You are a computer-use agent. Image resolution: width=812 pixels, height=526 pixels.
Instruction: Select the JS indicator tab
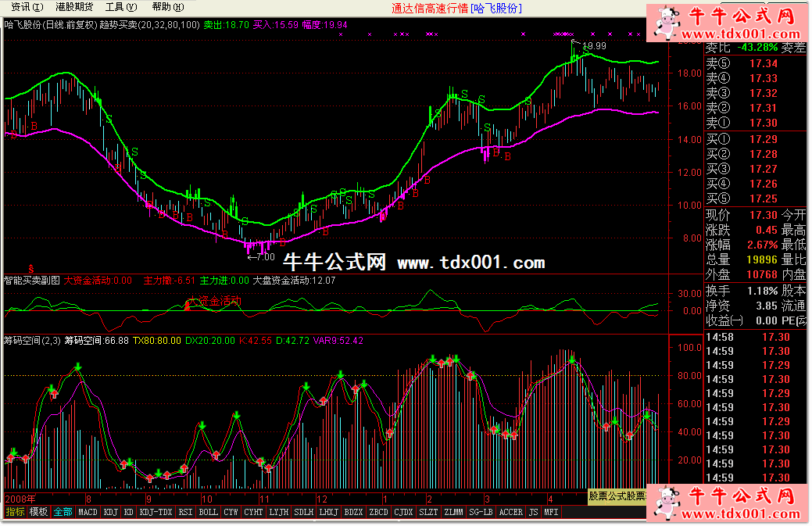click(x=534, y=512)
